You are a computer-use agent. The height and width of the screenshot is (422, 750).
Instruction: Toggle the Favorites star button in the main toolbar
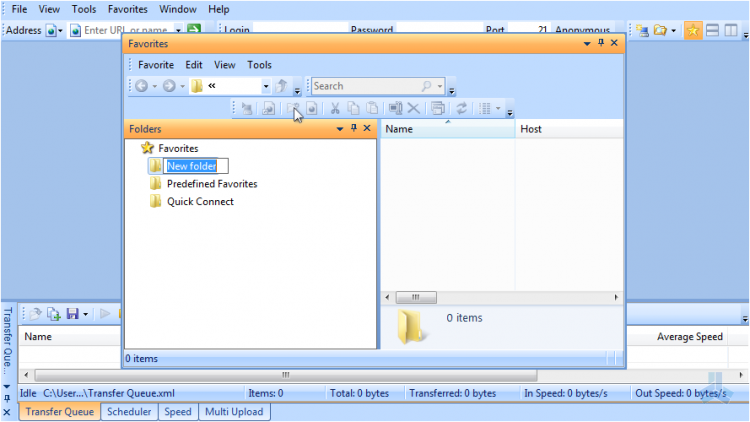tap(692, 31)
